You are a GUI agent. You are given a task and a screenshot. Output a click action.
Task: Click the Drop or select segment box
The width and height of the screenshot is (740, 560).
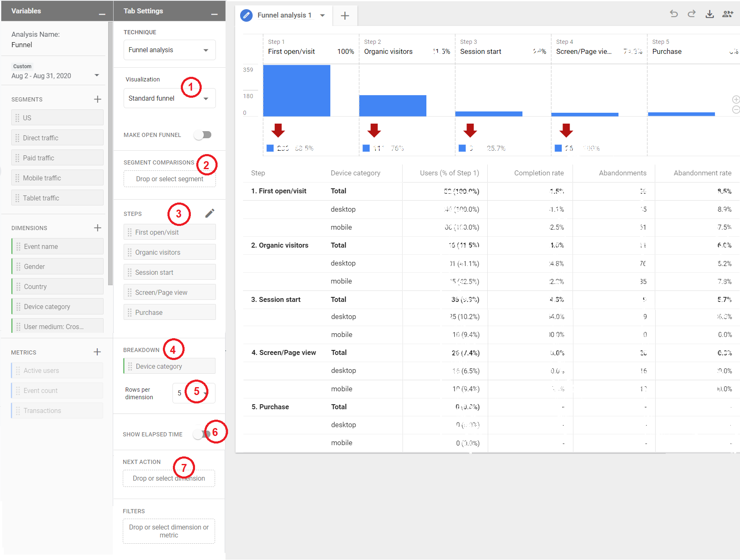170,179
